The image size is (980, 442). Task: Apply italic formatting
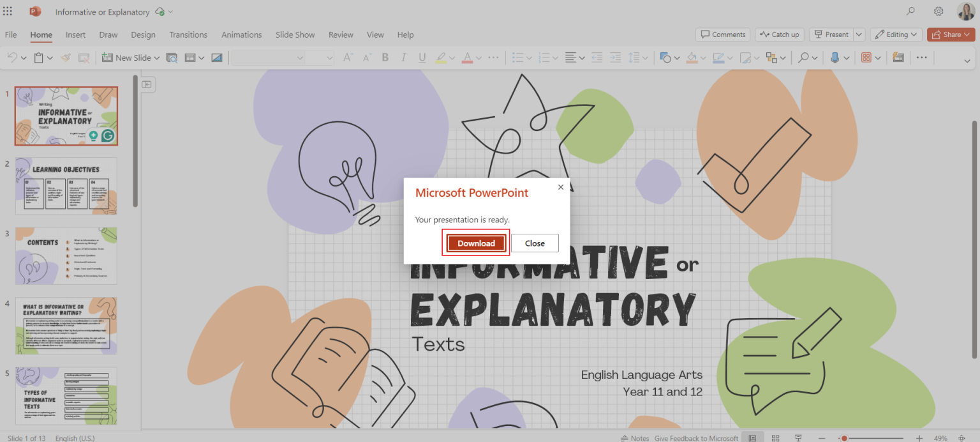pyautogui.click(x=404, y=57)
